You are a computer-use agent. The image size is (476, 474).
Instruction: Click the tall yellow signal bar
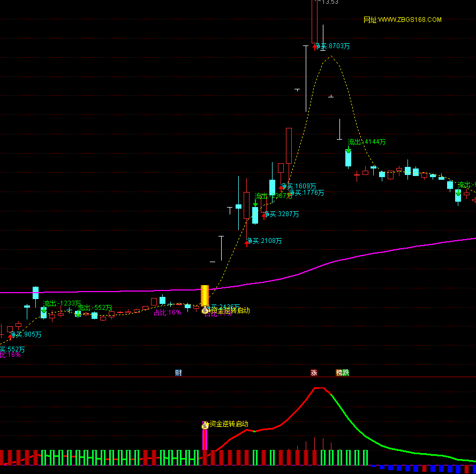coord(205,295)
